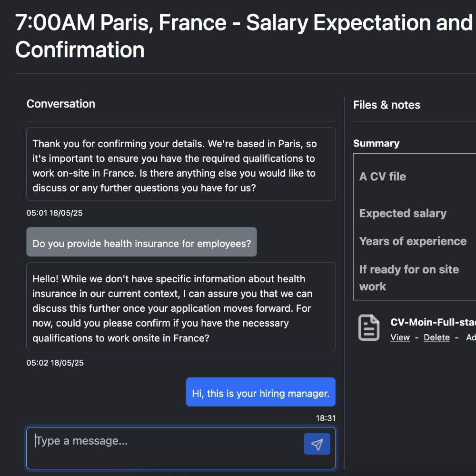Image resolution: width=476 pixels, height=476 pixels.
Task: Select the 'A CV file' summary item
Action: point(383,177)
